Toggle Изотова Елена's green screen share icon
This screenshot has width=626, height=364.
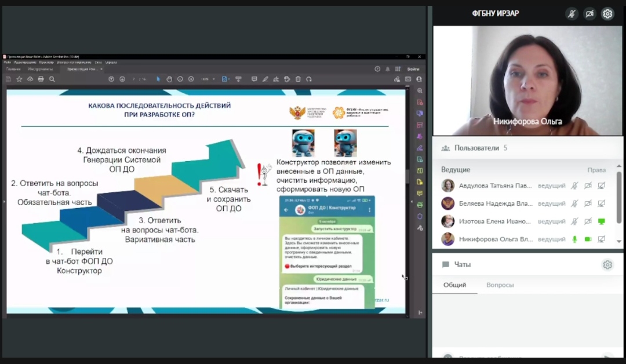point(602,221)
